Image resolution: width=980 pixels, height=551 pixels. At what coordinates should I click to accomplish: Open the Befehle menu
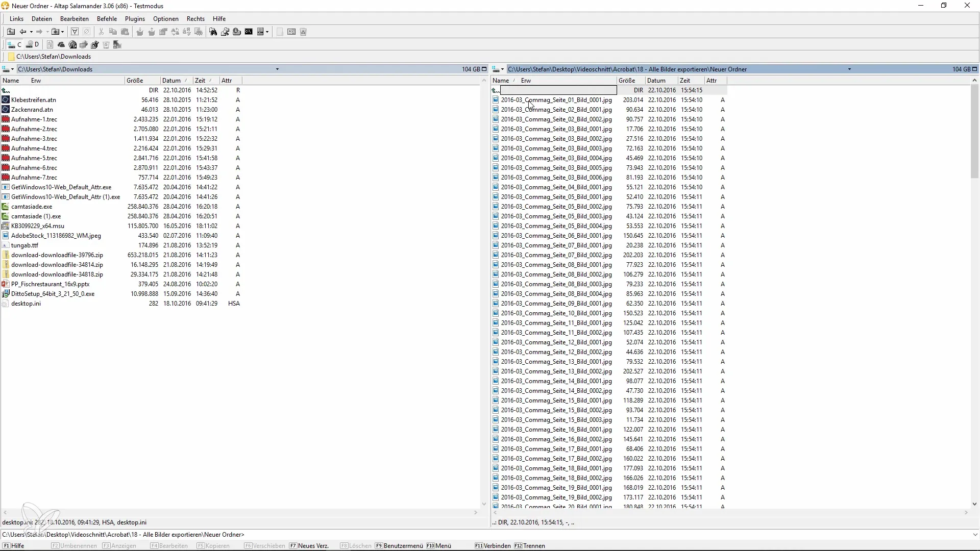point(107,19)
